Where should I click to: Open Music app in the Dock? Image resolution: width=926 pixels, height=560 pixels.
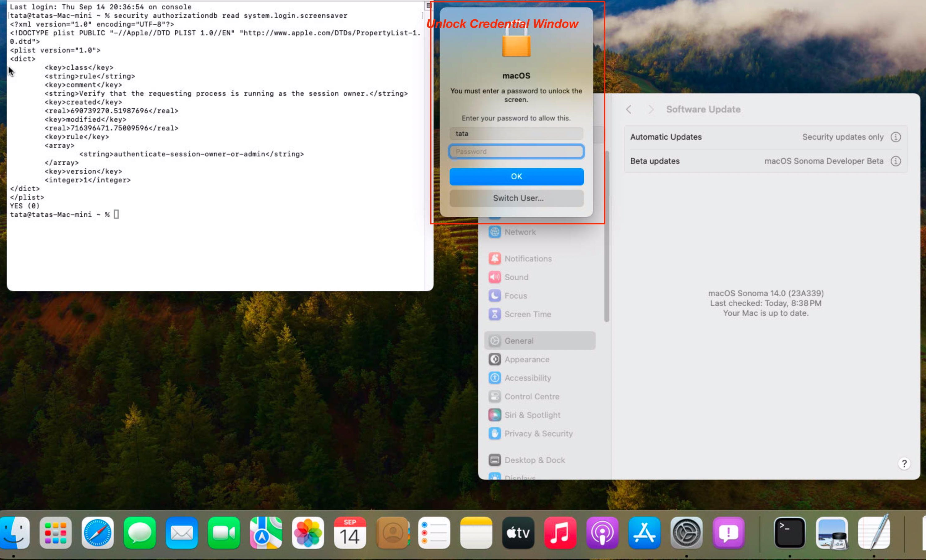(560, 532)
